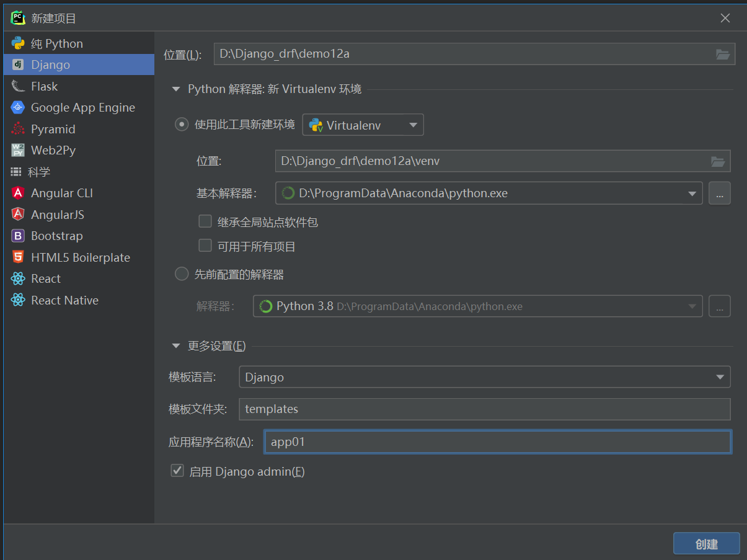Collapse the Python 解释器 section
This screenshot has height=560, width=747.
(176, 89)
